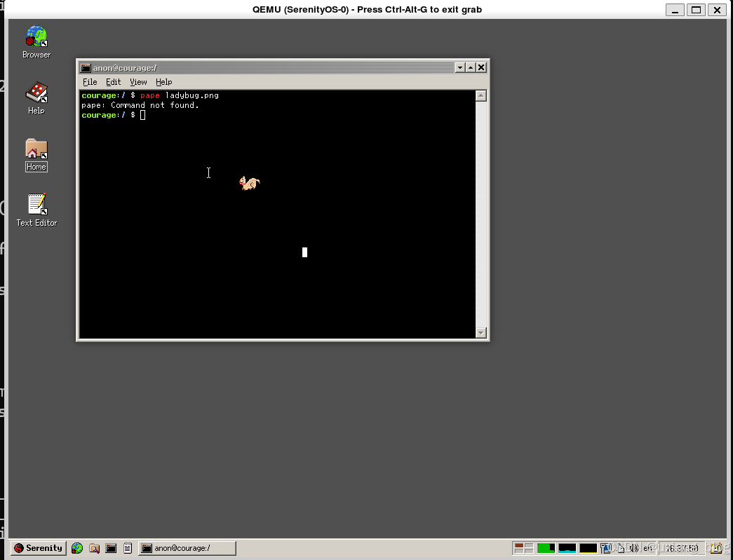
Task: Launch Text Editor from the desktop
Action: 36,210
